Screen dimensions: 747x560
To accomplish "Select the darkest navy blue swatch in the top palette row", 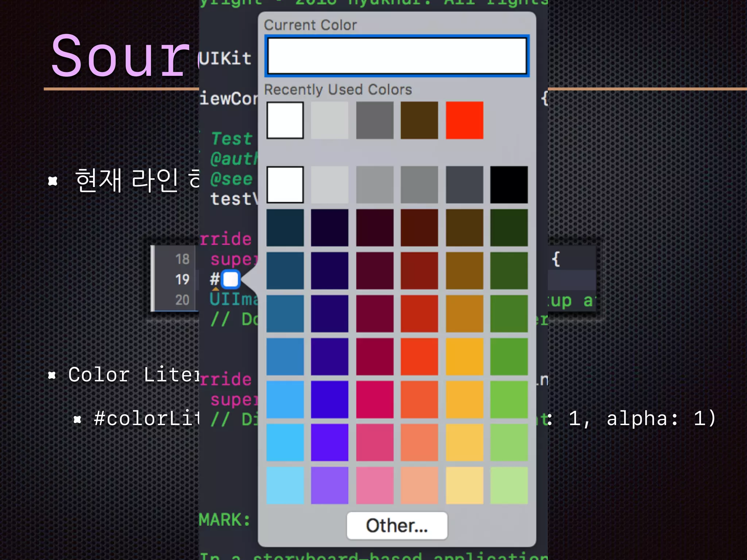I will tap(285, 227).
